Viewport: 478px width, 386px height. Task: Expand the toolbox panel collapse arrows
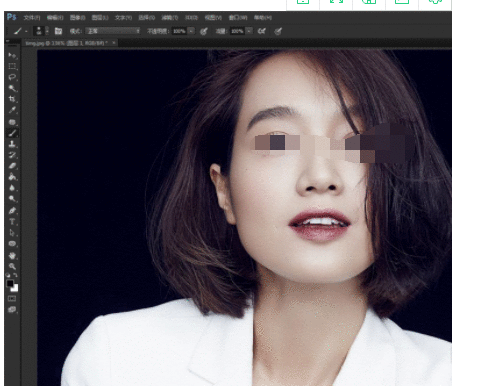[x=8, y=42]
